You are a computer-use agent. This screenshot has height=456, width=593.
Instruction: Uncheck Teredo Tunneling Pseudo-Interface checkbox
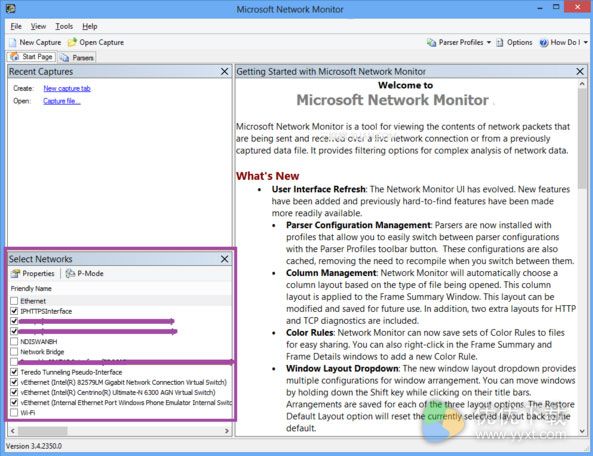[14, 372]
